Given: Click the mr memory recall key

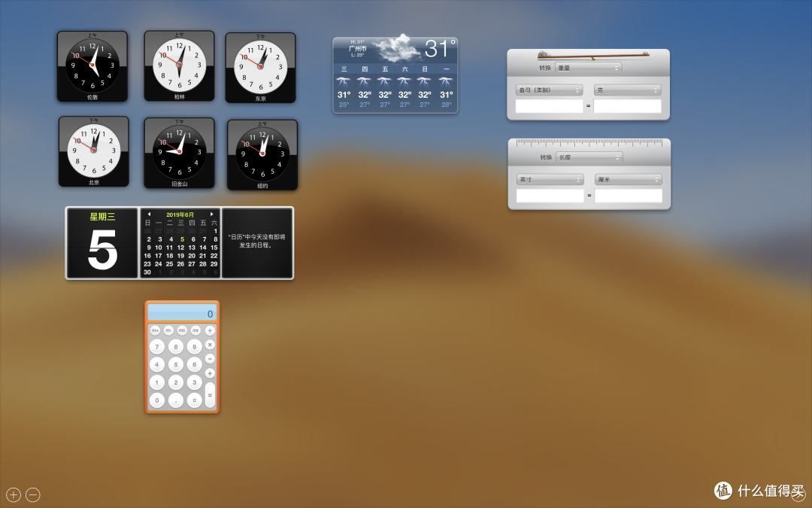Looking at the screenshot, I should point(195,330).
